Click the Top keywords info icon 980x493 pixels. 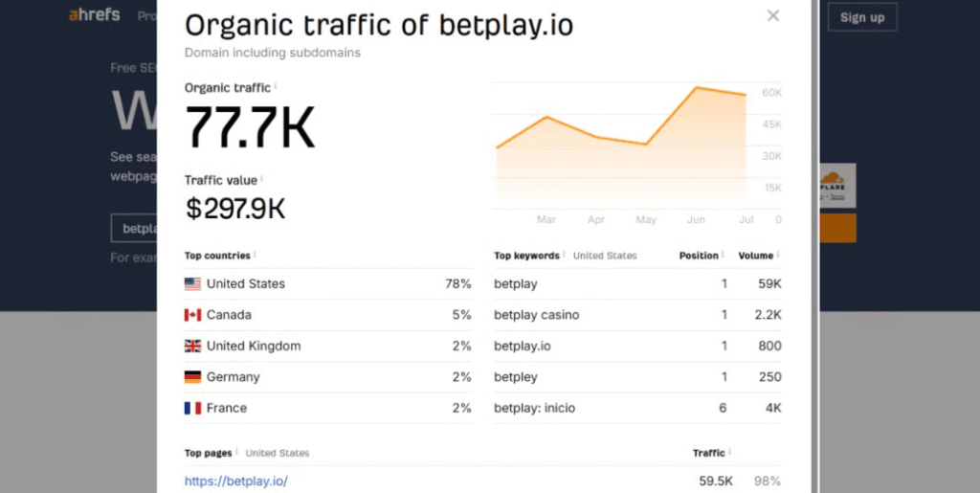pos(565,255)
